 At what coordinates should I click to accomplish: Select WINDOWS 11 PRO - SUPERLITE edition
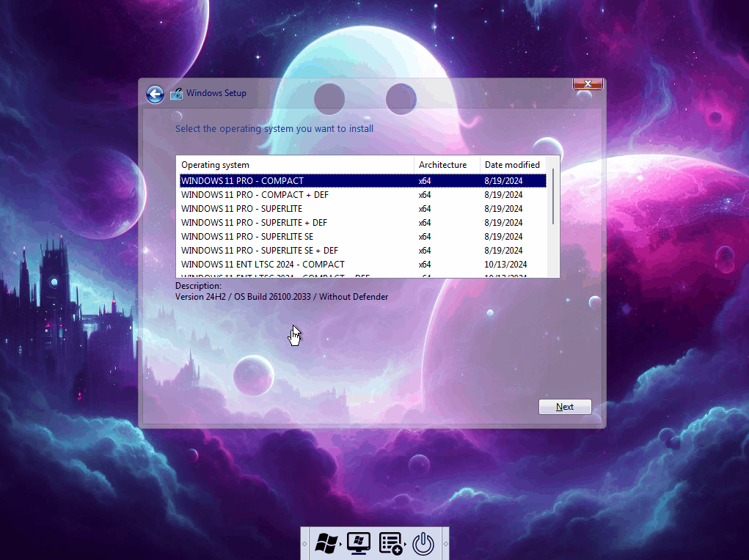pyautogui.click(x=363, y=209)
